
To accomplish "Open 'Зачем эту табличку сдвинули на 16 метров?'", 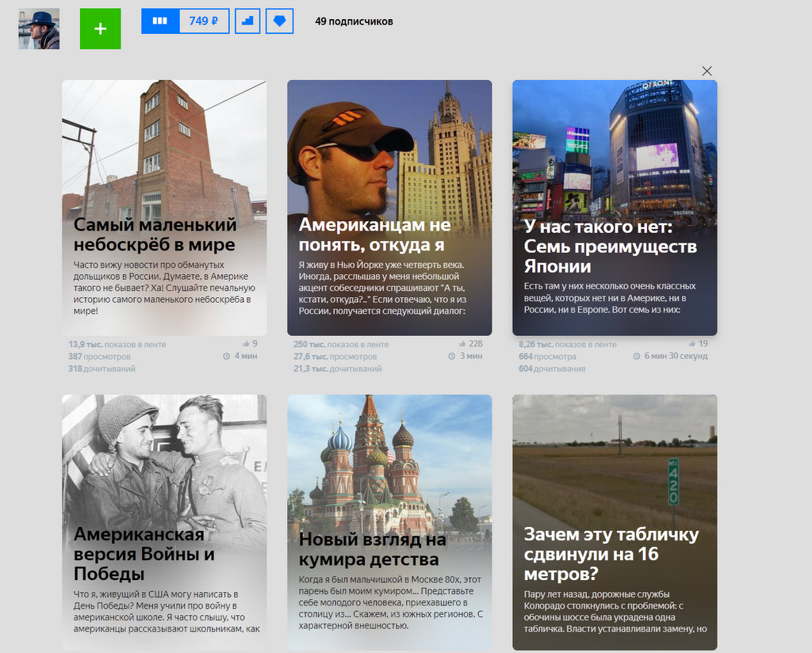I will (611, 553).
